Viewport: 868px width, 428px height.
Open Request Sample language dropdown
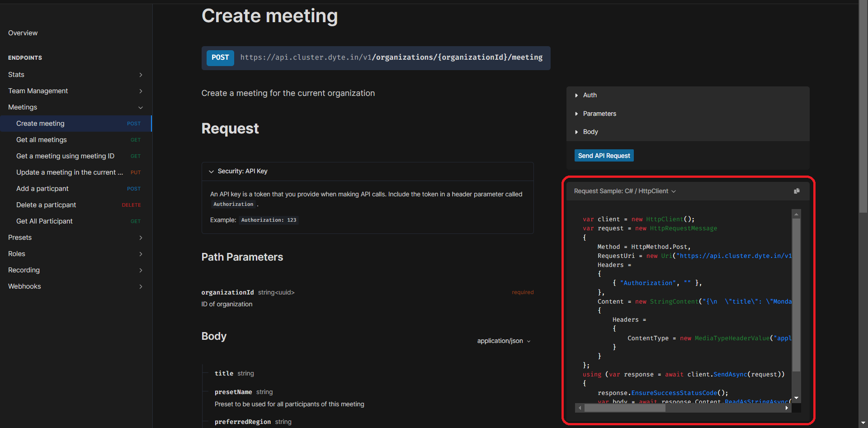(x=625, y=191)
